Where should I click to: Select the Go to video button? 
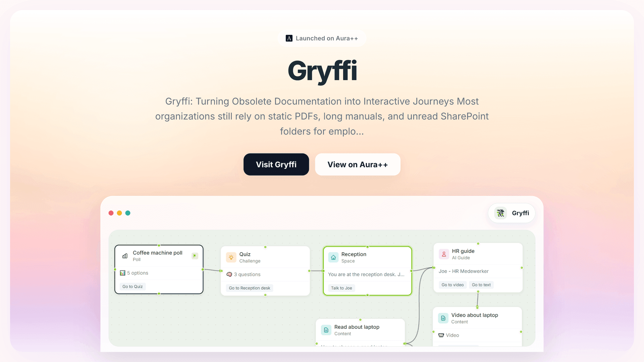[452, 285]
